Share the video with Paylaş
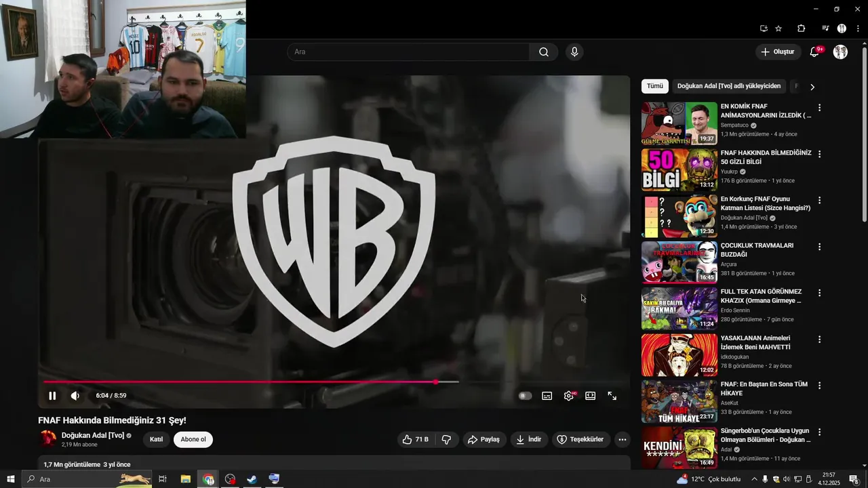 484,439
